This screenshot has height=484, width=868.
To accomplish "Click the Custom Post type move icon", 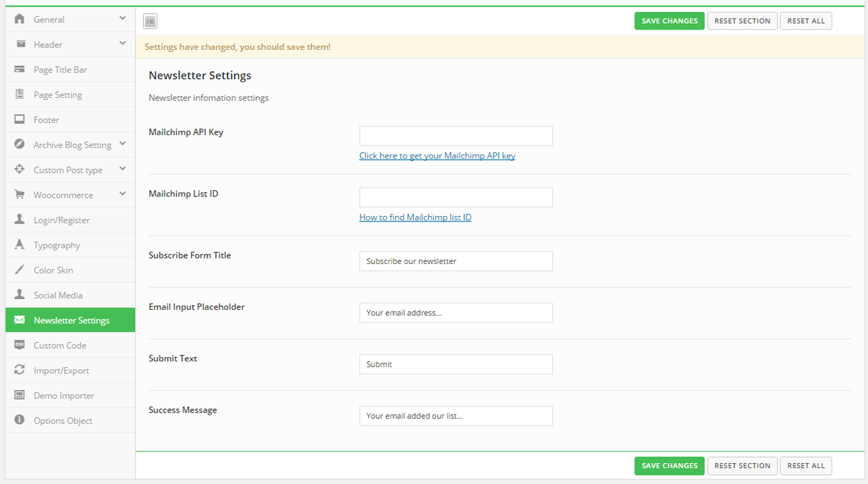I will (x=20, y=169).
